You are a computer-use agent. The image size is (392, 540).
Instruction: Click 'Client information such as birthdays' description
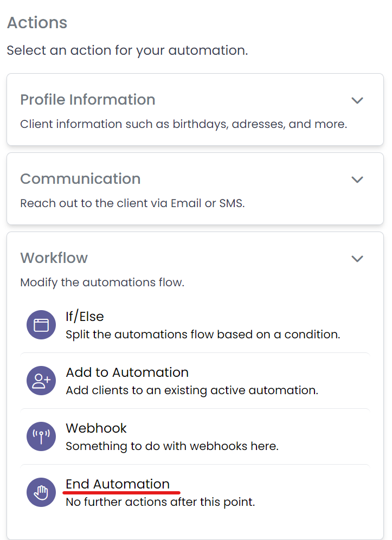[183, 124]
